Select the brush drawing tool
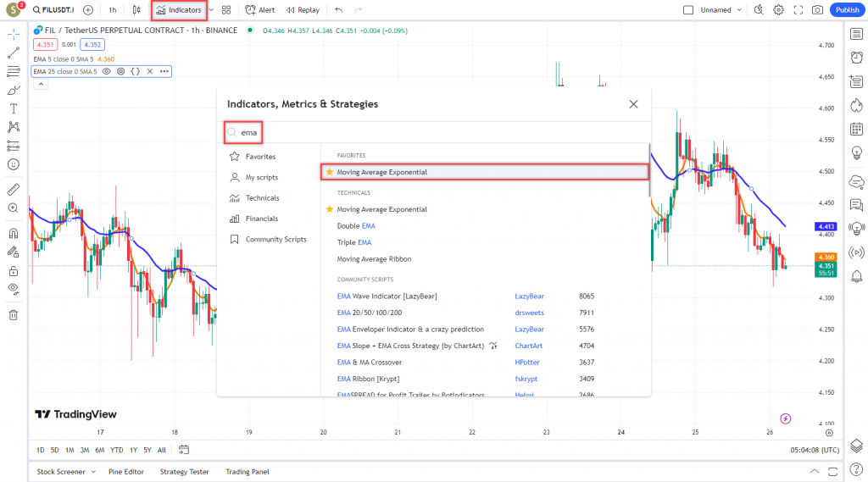868x482 pixels. 14,90
